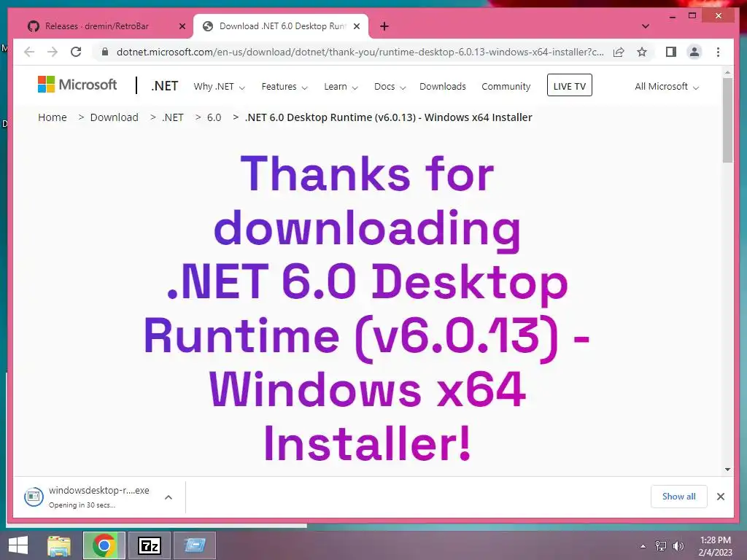The width and height of the screenshot is (747, 560).
Task: Reload the current page
Action: (x=76, y=52)
